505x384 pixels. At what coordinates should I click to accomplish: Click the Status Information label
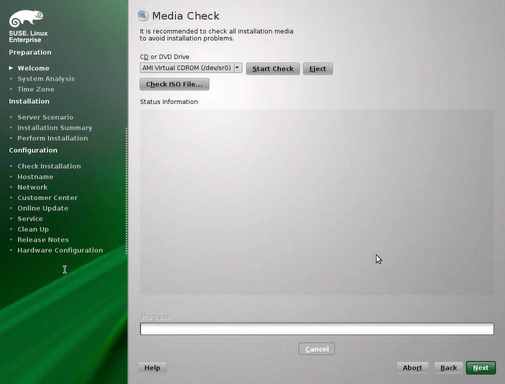[169, 102]
